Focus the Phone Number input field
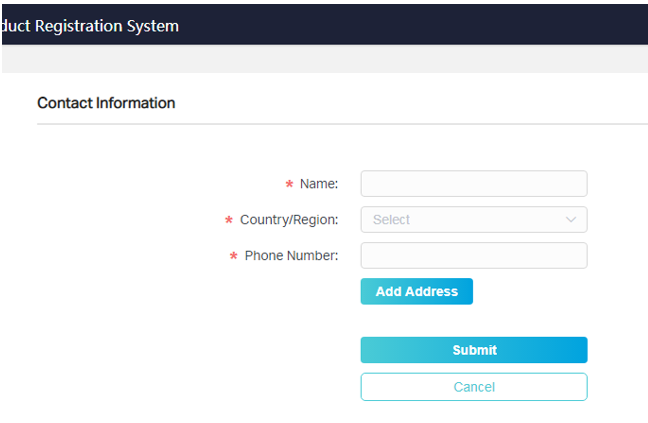 point(473,256)
